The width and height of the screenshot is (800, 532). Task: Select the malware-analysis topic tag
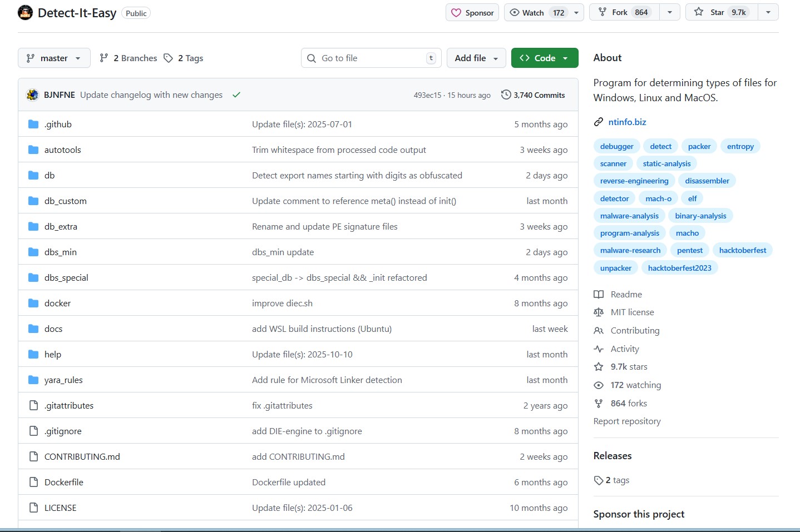(x=629, y=216)
